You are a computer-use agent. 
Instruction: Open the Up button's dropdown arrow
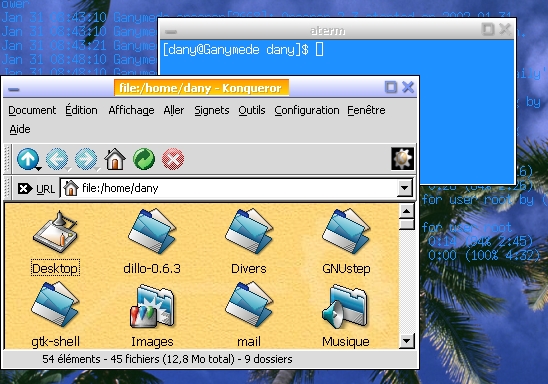tap(39, 169)
